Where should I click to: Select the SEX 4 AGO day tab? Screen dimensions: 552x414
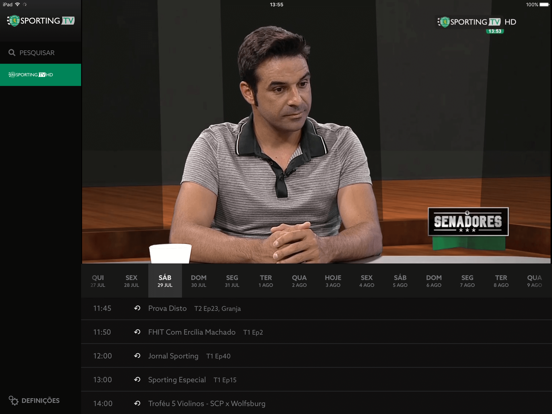click(366, 281)
